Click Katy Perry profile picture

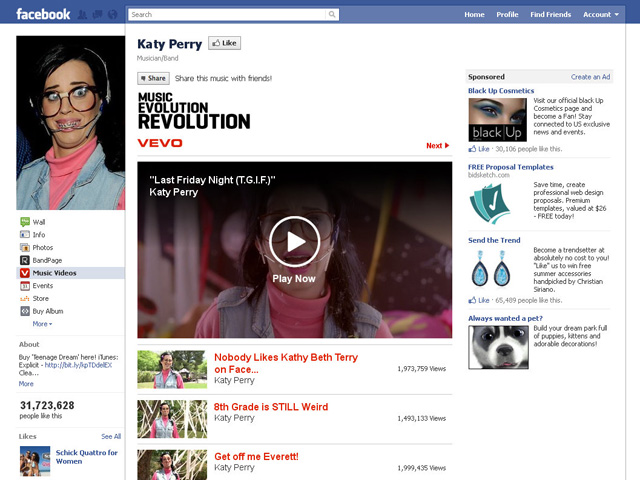[71, 123]
